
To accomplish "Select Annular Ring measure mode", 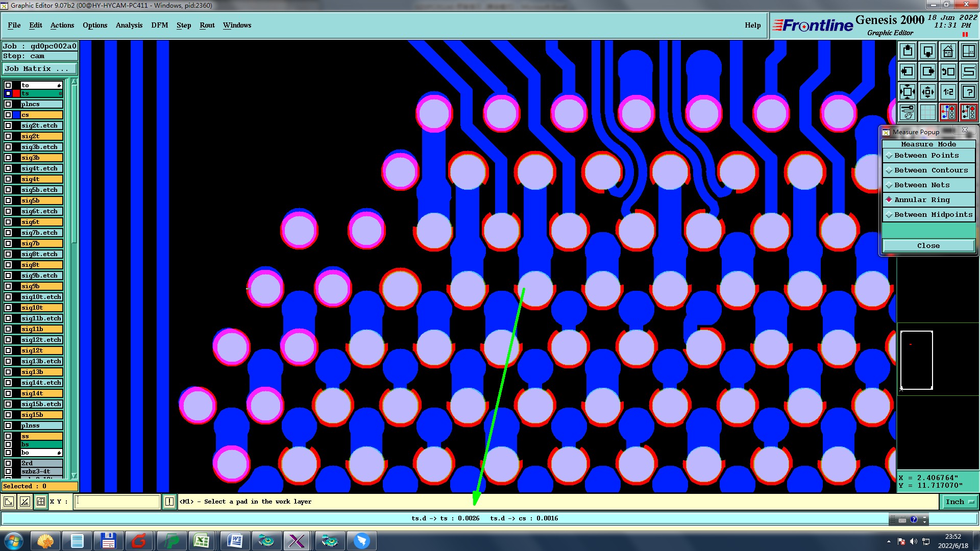I will [928, 200].
